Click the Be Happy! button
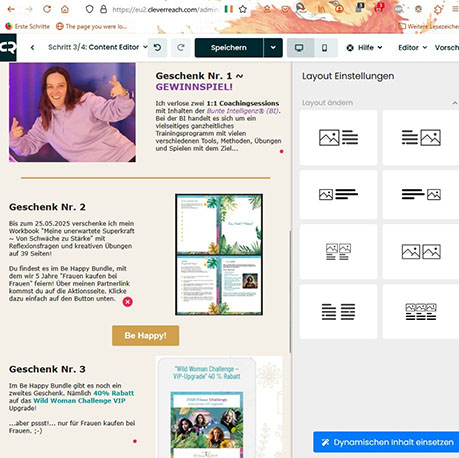This screenshot has height=458, width=459. click(x=145, y=336)
